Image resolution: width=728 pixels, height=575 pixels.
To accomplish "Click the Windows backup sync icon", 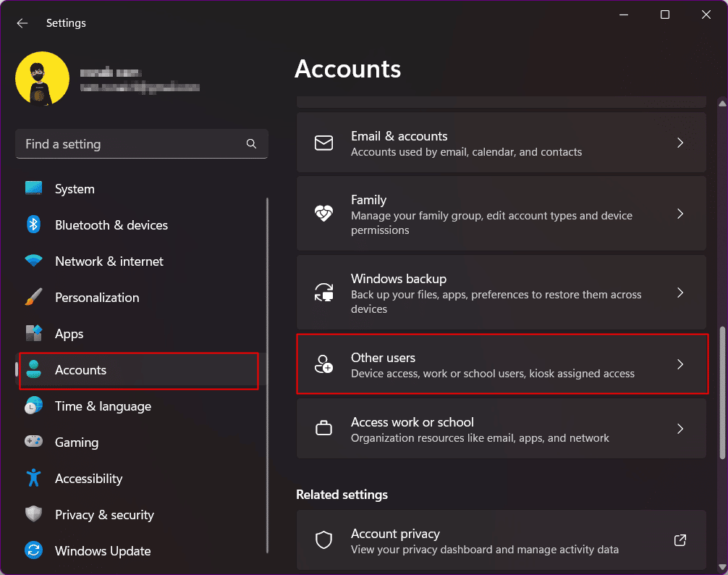I will pos(323,293).
